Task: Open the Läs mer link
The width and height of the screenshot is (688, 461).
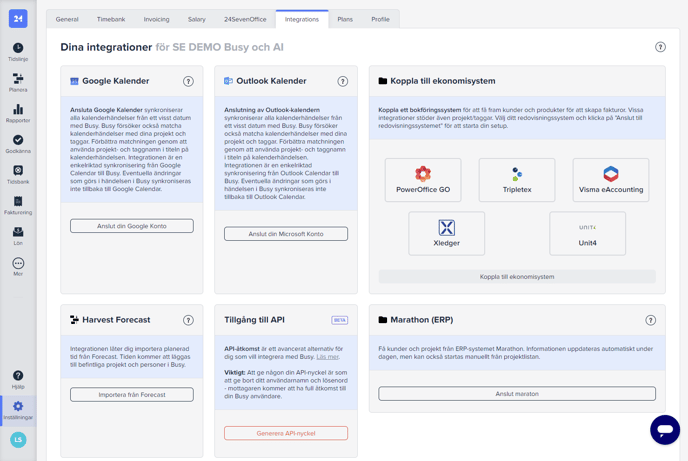Action: point(327,357)
